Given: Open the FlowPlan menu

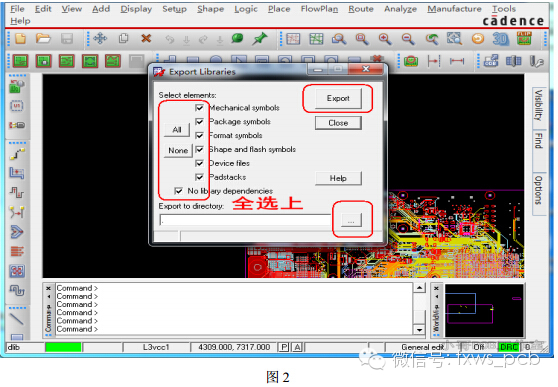Looking at the screenshot, I should tap(319, 9).
